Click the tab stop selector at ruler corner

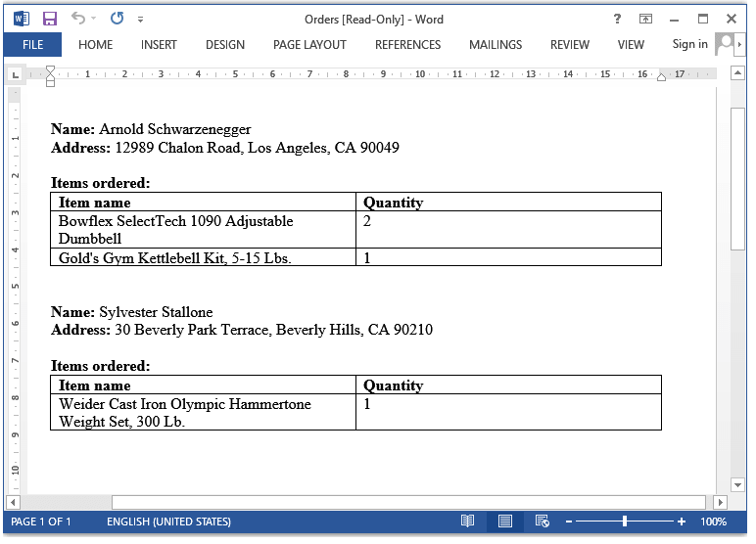click(x=15, y=74)
